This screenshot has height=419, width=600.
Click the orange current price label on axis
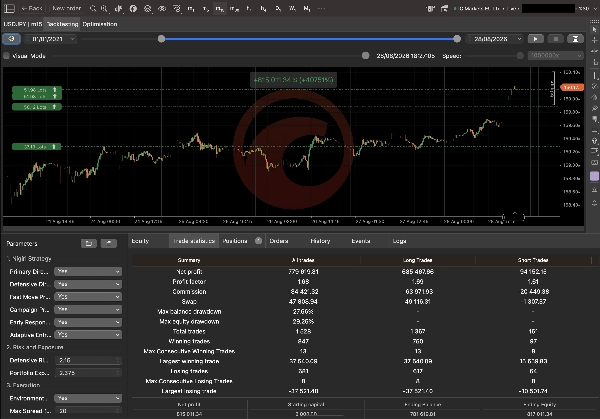coord(572,88)
